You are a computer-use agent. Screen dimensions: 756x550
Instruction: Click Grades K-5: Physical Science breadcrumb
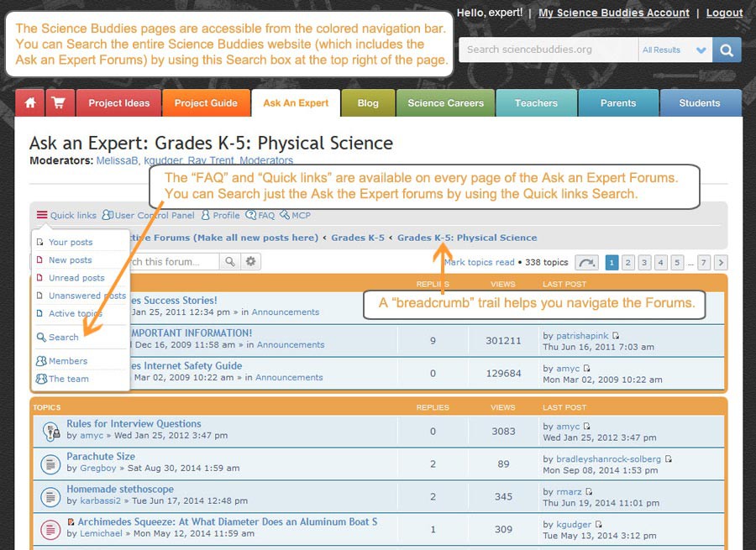(x=467, y=238)
